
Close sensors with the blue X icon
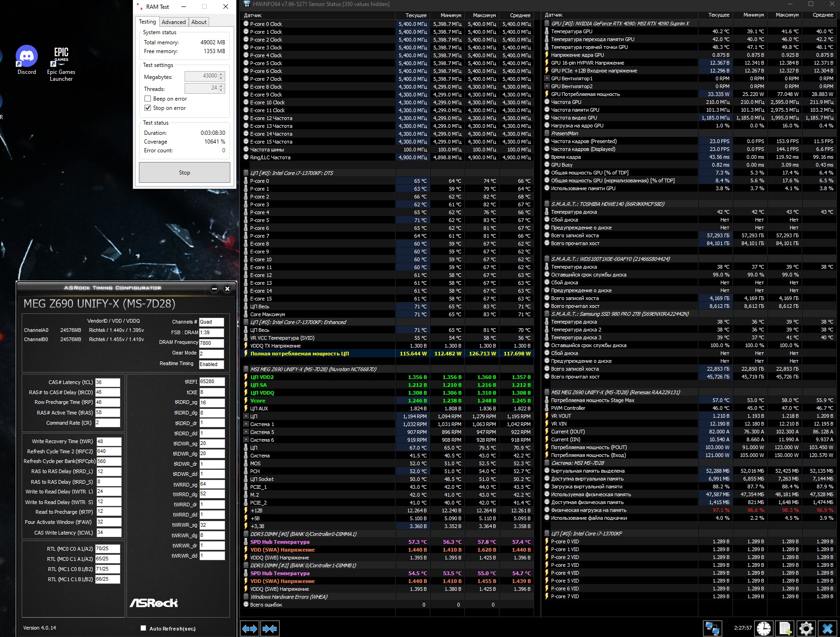click(828, 628)
